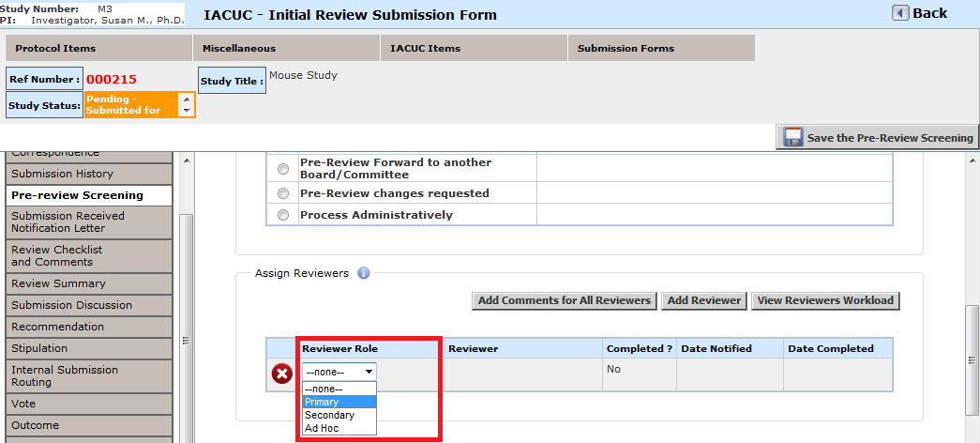
Task: Click sidebar scrollbar up arrow
Action: pyautogui.click(x=187, y=160)
